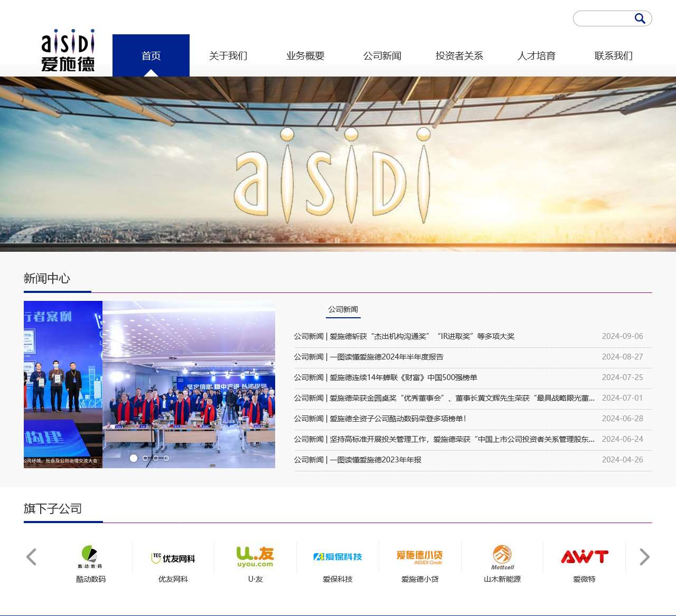Click the aisidi hero banner image
This screenshot has width=676, height=616.
tap(338, 164)
